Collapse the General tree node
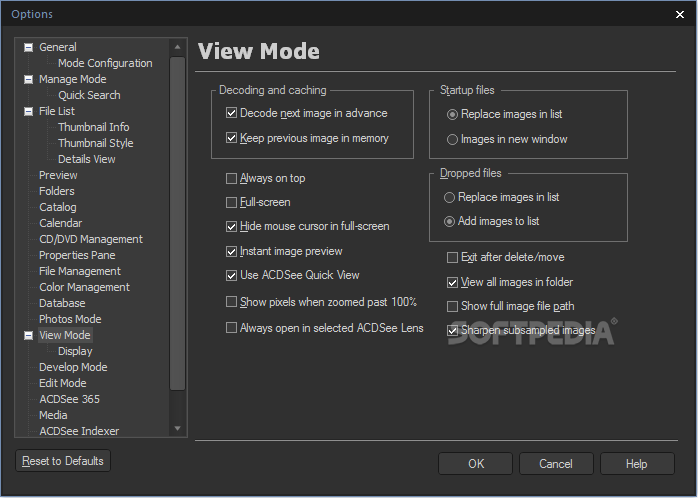 [28, 47]
